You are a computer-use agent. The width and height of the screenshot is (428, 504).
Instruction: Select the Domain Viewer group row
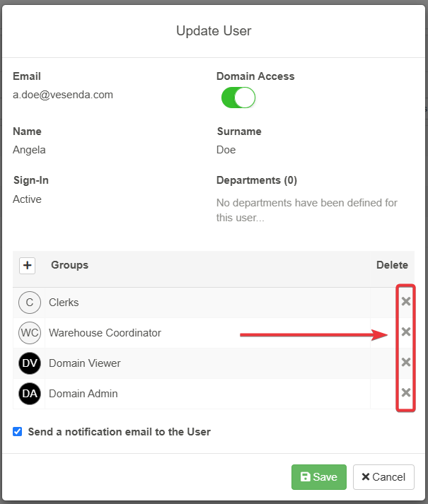[214, 363]
